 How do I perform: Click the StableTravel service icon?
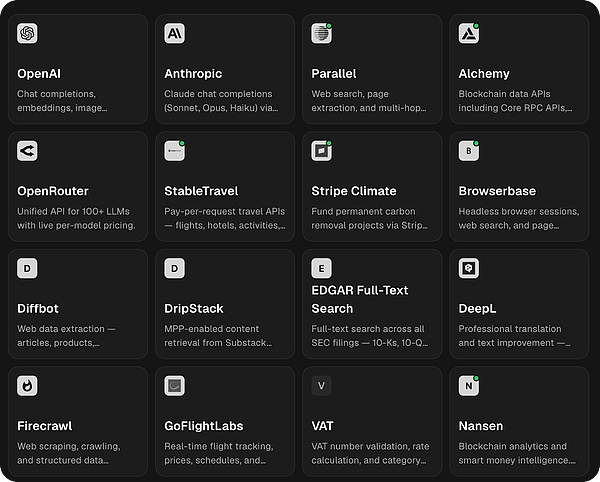point(174,151)
